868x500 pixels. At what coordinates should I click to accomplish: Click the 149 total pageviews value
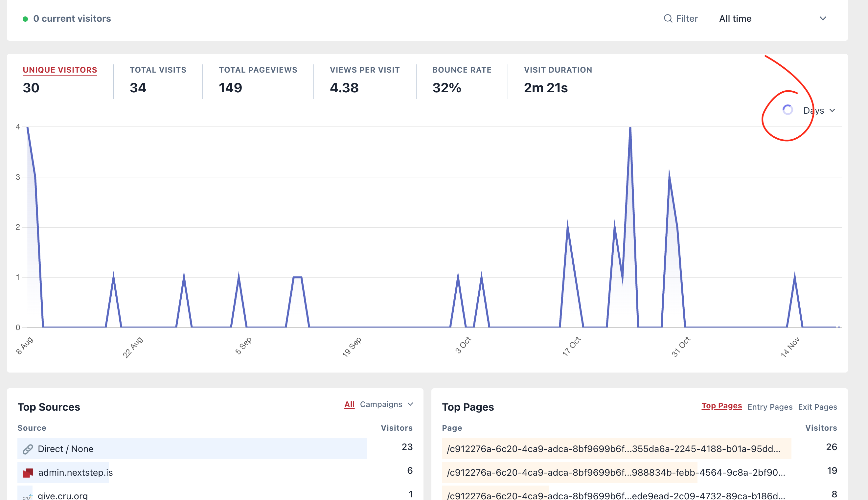[230, 88]
